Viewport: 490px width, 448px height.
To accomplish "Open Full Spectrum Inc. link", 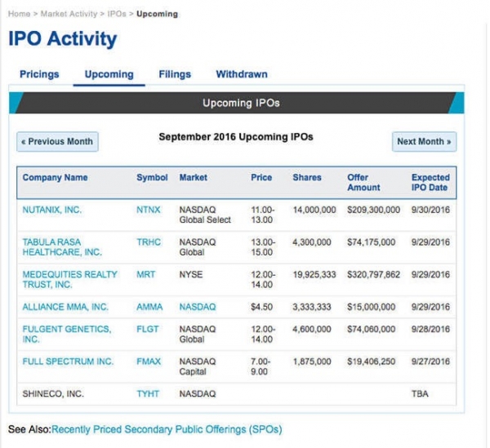I will (x=68, y=362).
